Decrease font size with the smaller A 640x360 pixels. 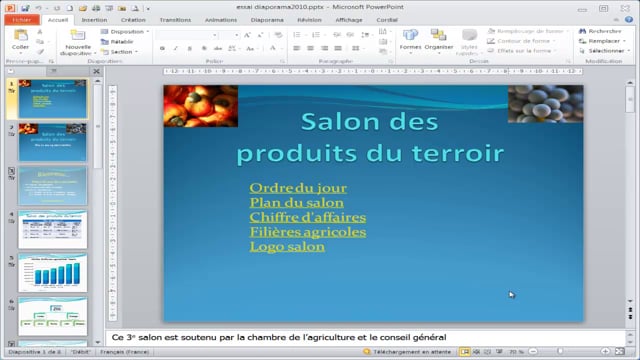point(260,36)
